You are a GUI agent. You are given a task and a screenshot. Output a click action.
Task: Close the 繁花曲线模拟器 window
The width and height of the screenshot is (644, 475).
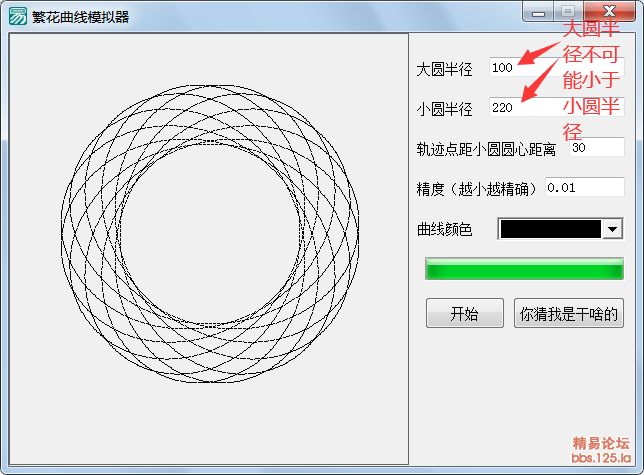click(x=610, y=11)
